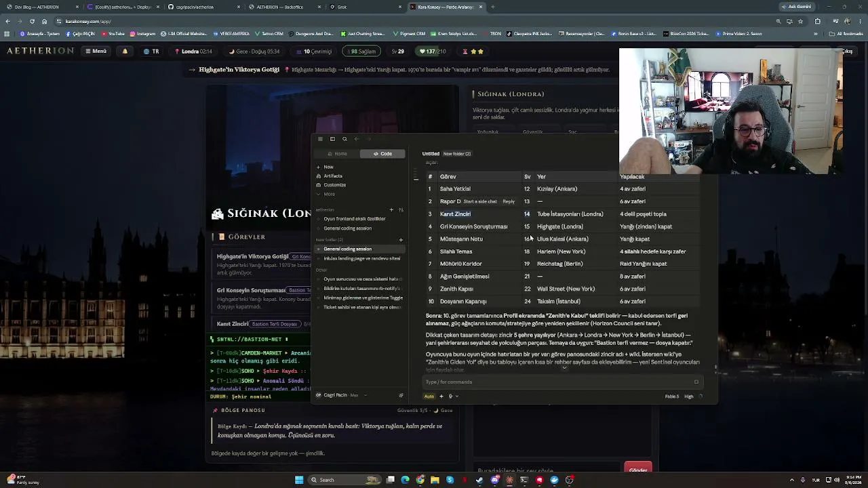Expand the More sidebar section
868x488 pixels.
pos(329,194)
